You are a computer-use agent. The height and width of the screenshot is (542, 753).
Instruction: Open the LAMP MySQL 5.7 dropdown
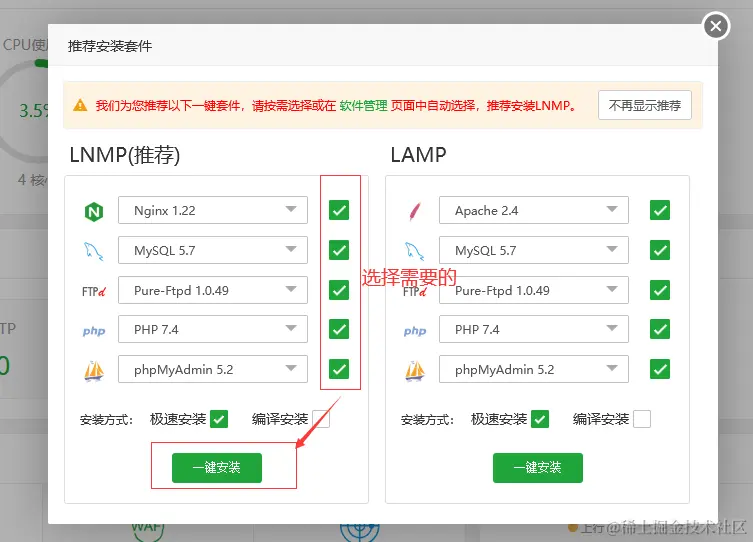click(x=534, y=250)
